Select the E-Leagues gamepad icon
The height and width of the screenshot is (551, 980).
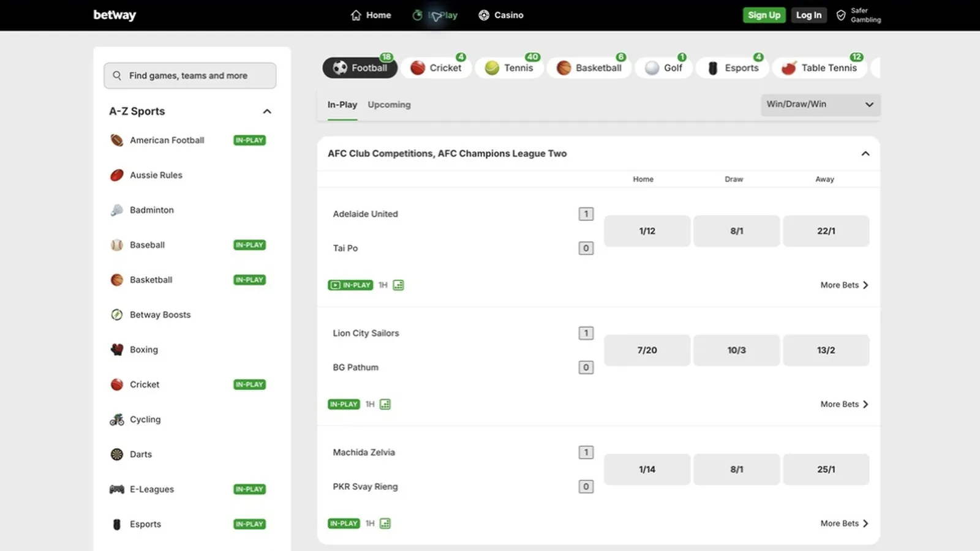tap(116, 489)
